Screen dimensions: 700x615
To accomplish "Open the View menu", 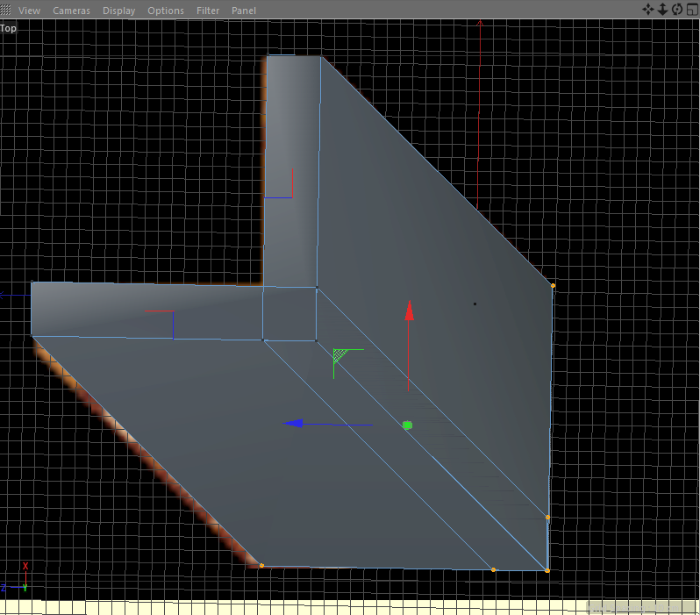I will (29, 11).
